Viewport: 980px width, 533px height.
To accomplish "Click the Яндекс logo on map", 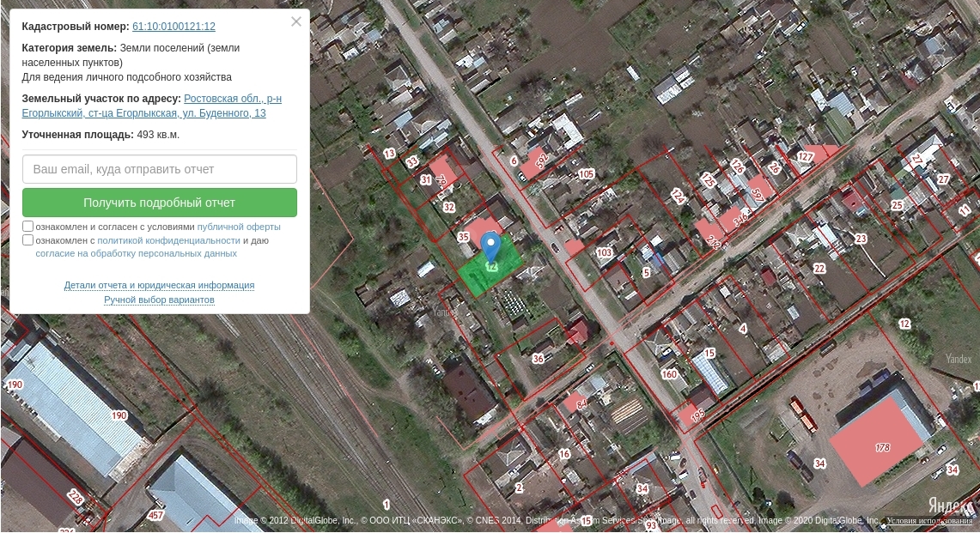I will (x=951, y=506).
